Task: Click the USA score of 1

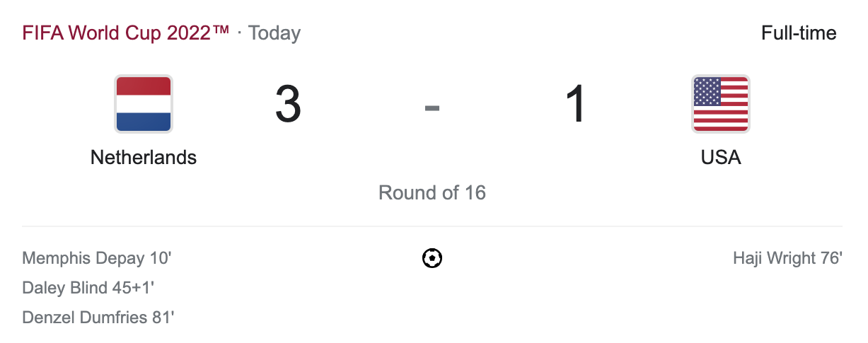Action: pos(577,105)
